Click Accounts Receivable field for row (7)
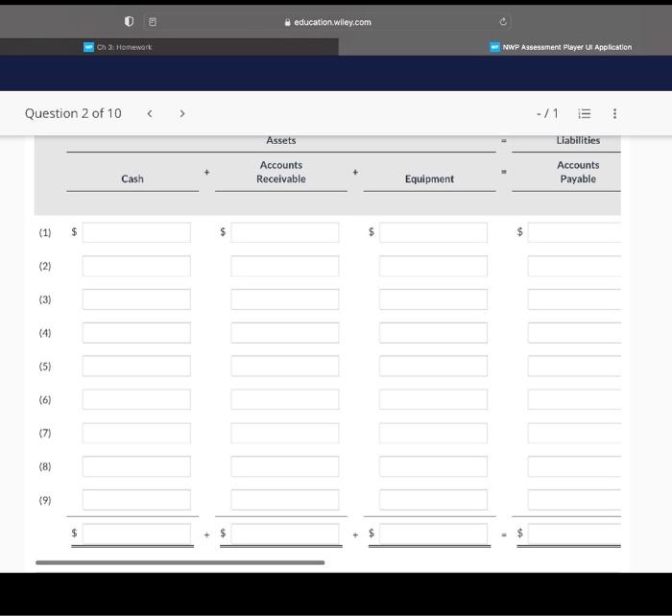Image resolution: width=672 pixels, height=616 pixels. tap(284, 433)
